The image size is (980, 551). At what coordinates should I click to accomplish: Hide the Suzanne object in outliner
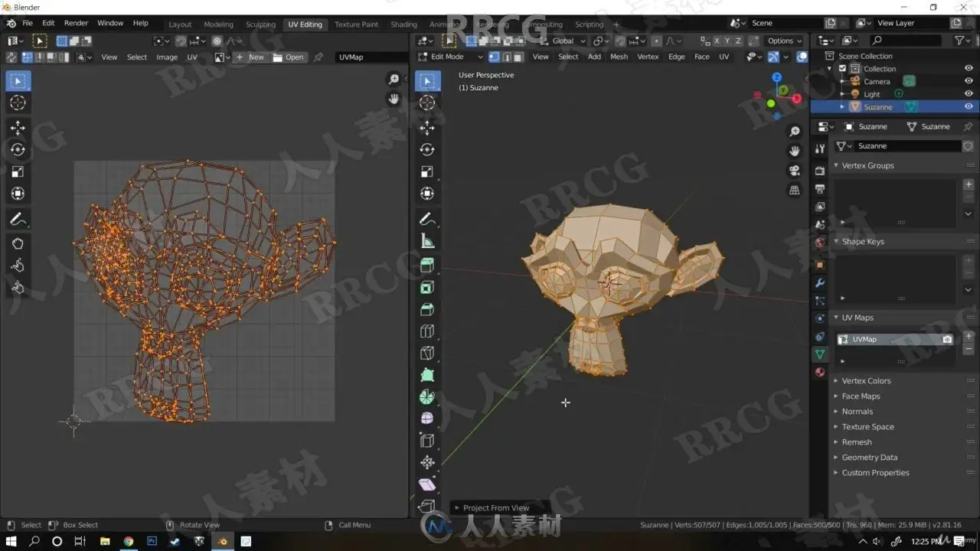(x=969, y=107)
